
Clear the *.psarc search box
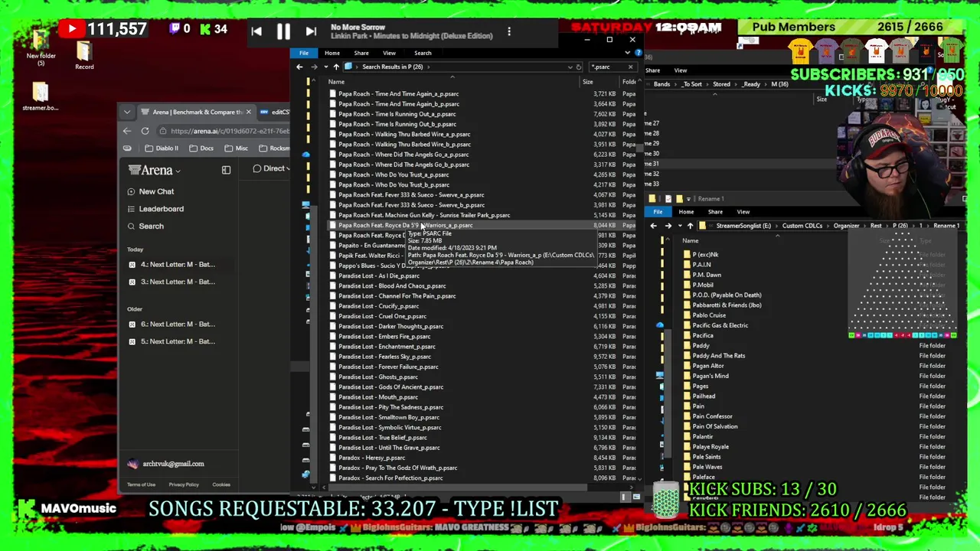630,67
